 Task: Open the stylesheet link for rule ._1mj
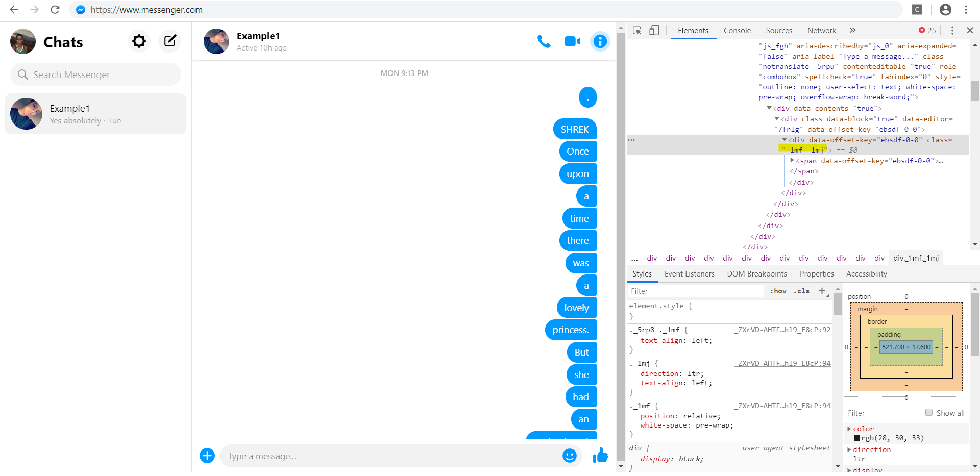pyautogui.click(x=782, y=363)
